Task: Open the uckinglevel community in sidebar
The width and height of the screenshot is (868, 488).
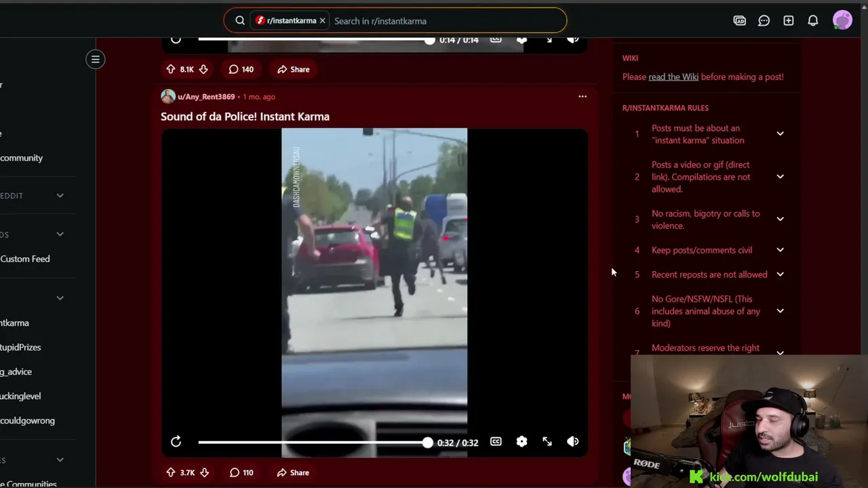Action: click(x=20, y=396)
